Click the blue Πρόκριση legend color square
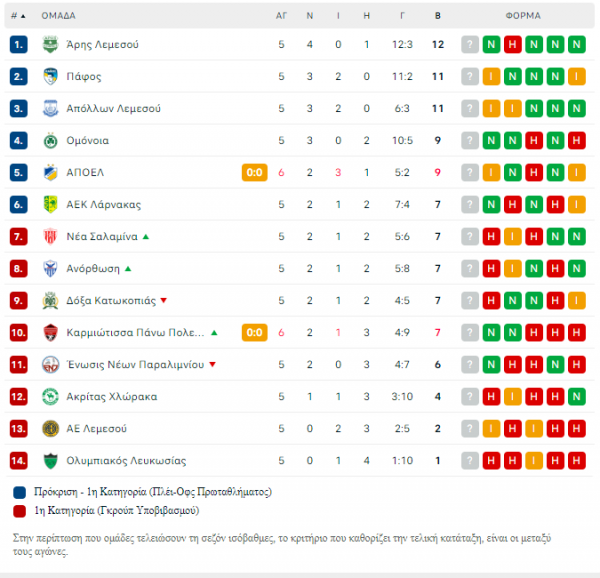 (19, 492)
